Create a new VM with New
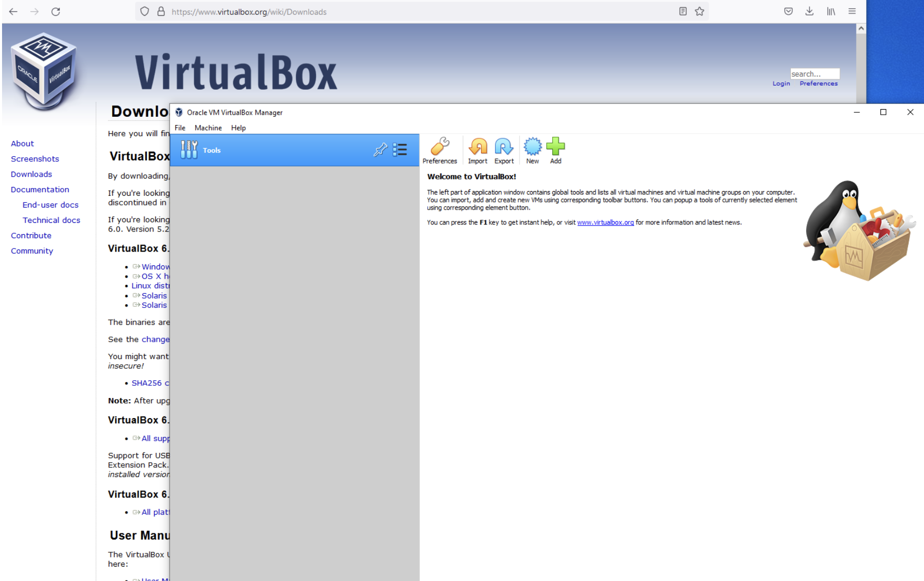Viewport: 924px width, 581px height. [532, 151]
